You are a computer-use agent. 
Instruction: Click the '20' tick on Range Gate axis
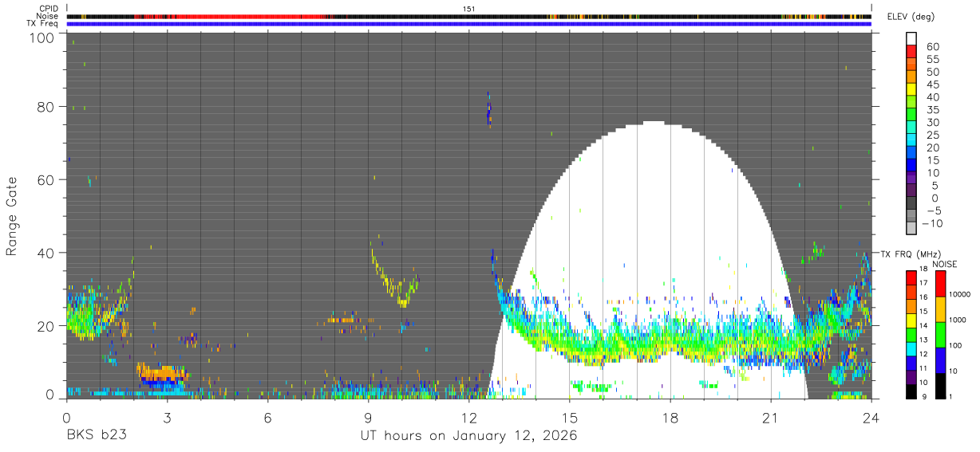[46, 326]
